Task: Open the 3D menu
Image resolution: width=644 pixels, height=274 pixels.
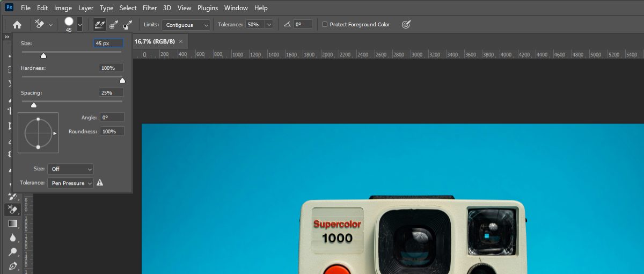Action: [x=167, y=8]
